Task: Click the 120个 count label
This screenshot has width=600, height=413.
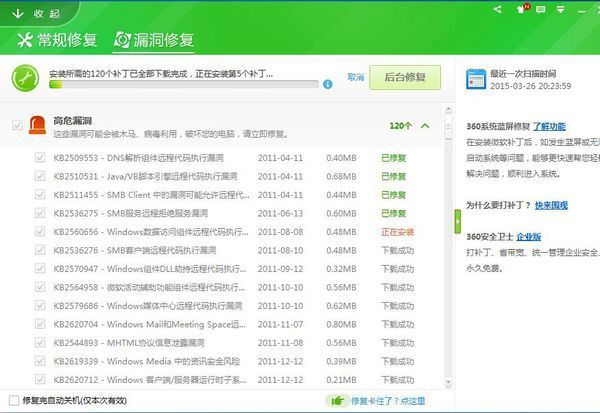Action: pos(401,126)
